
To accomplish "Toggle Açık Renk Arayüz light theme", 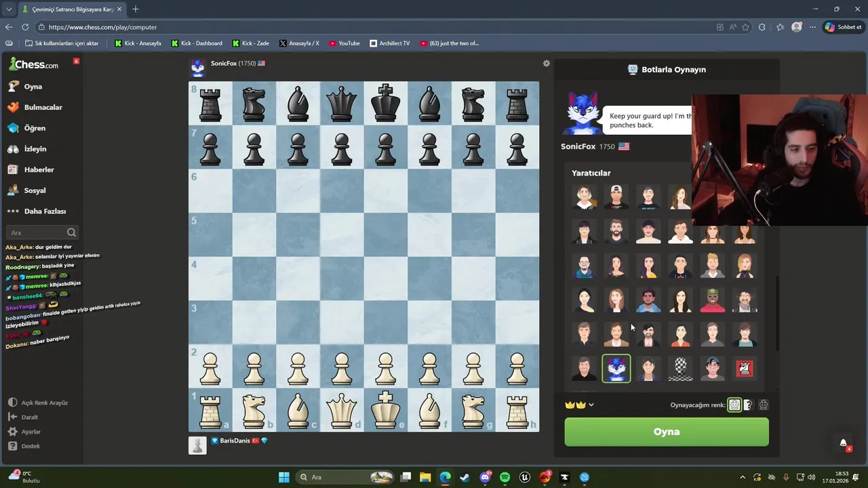I will pos(38,403).
